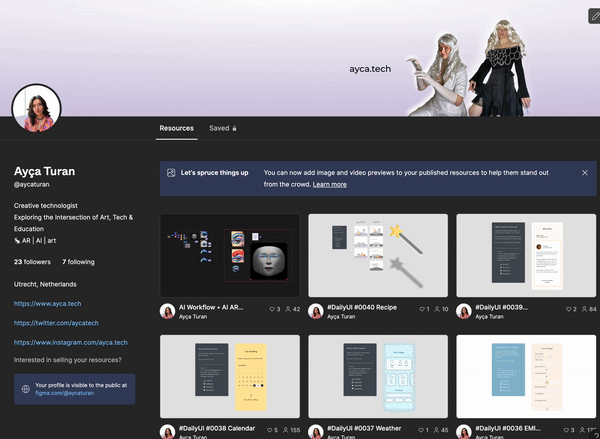
Task: Like #DailyUI #0038 Calendar heart icon
Action: [270, 431]
